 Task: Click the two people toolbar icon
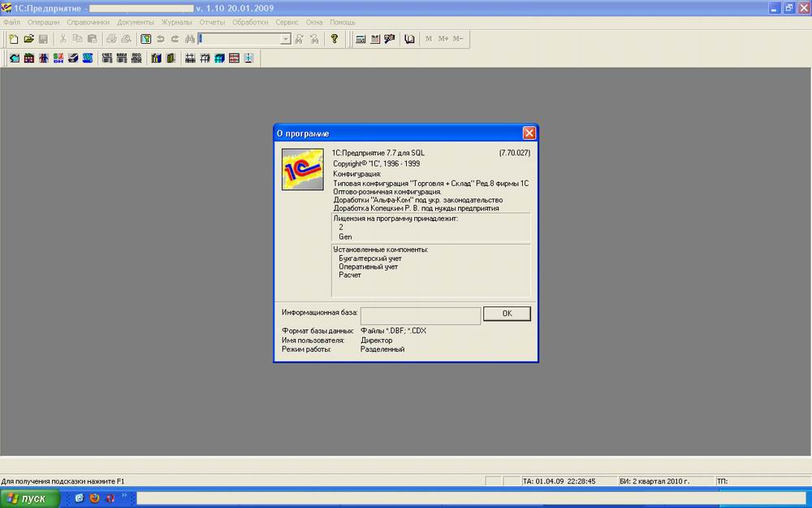[x=44, y=58]
